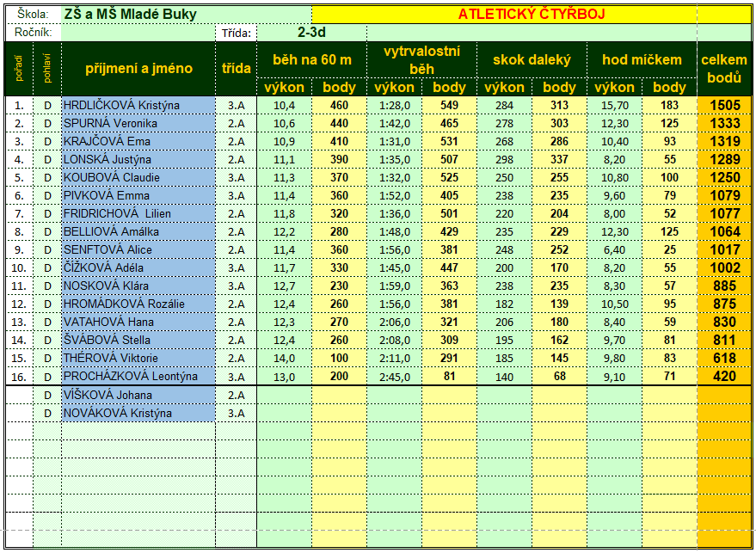Screen dimensions: 756x553
Task: Click total points 1077 for Fridrichová
Action: click(724, 214)
